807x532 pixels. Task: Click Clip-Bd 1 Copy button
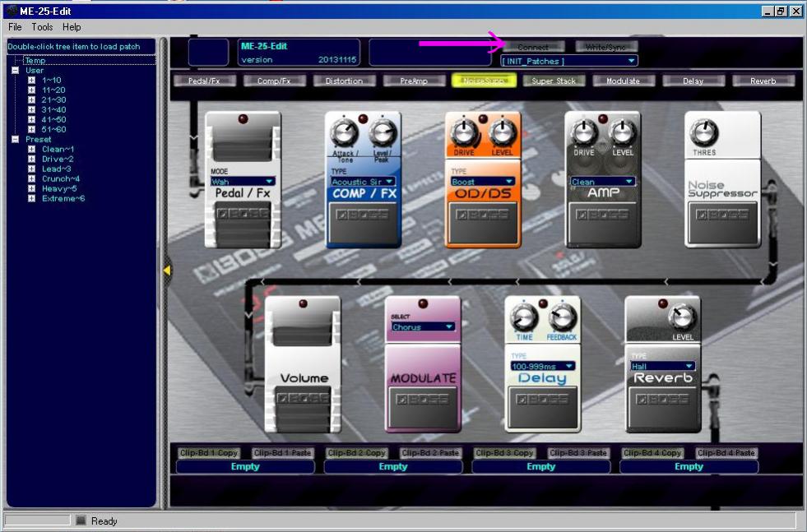click(x=208, y=453)
